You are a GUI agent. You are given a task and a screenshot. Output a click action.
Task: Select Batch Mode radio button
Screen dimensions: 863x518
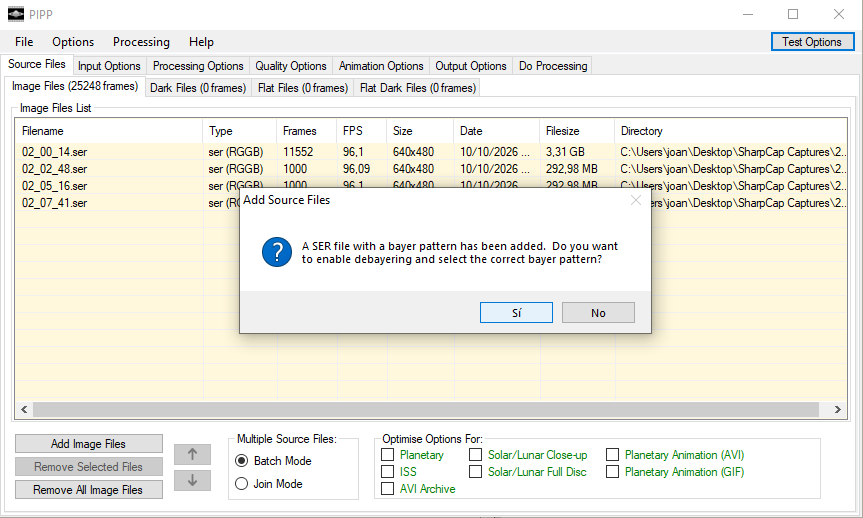click(x=241, y=461)
